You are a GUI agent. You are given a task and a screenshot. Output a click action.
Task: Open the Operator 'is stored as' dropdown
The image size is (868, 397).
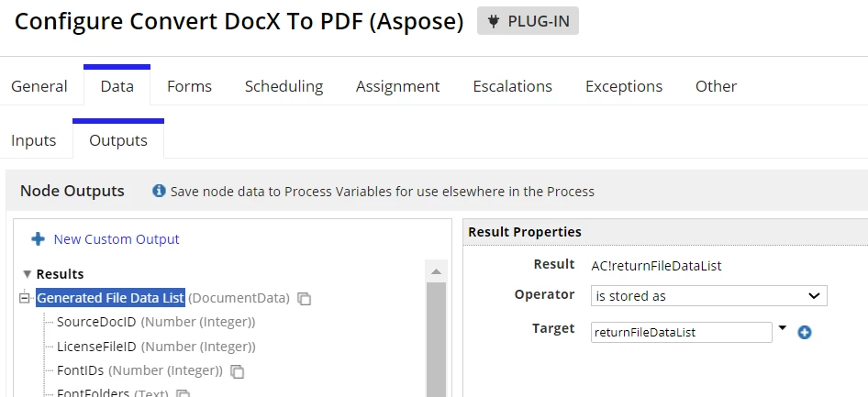[708, 296]
